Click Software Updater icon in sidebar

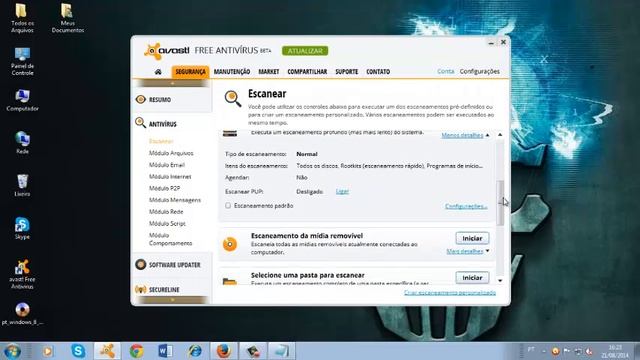click(x=140, y=264)
